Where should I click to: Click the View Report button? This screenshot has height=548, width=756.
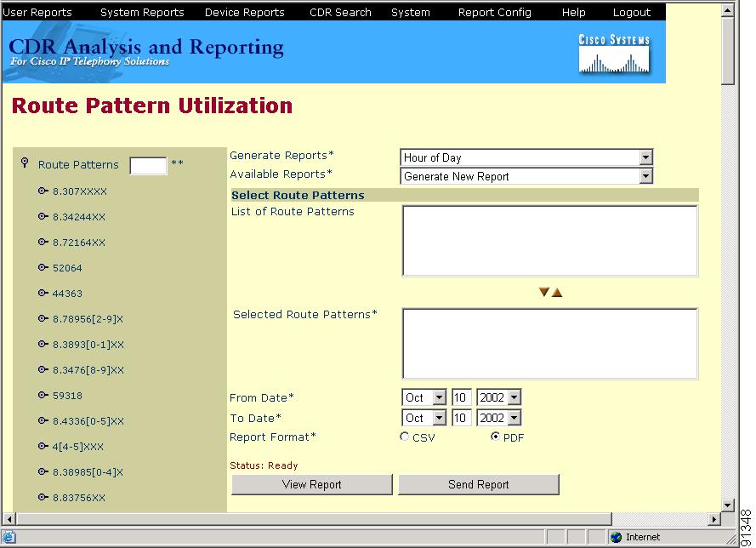pyautogui.click(x=312, y=484)
